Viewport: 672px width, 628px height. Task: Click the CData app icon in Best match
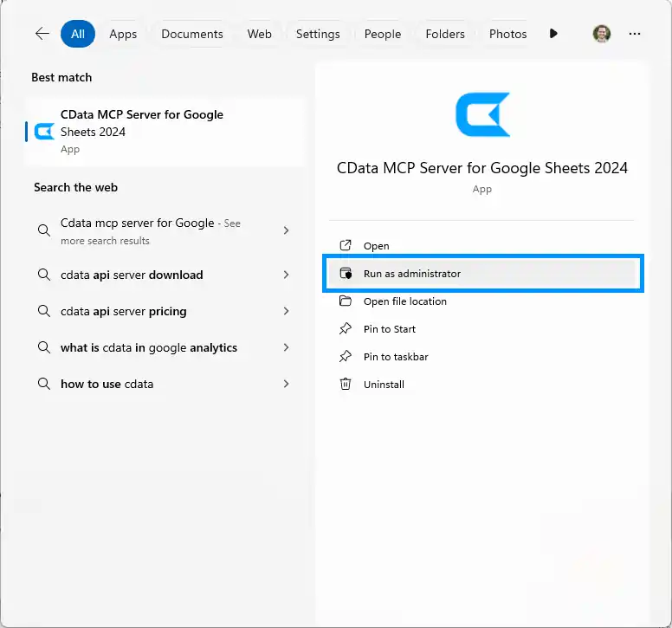click(x=44, y=132)
